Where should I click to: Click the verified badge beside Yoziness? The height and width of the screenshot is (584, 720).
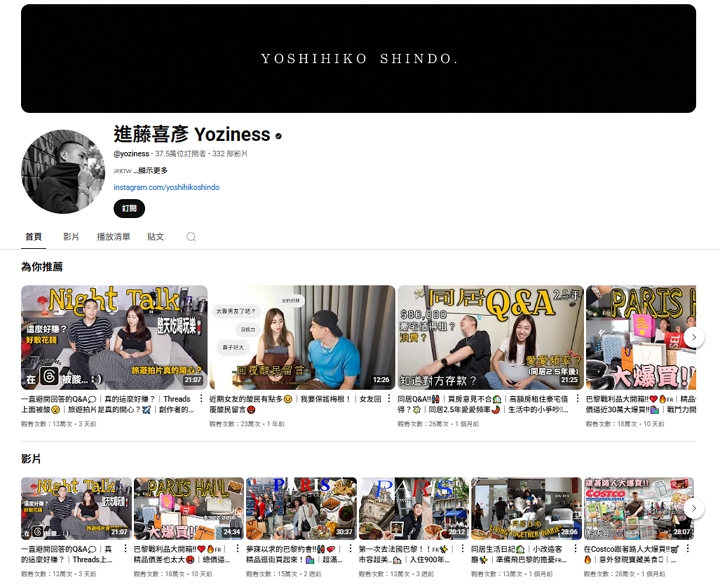(x=279, y=136)
